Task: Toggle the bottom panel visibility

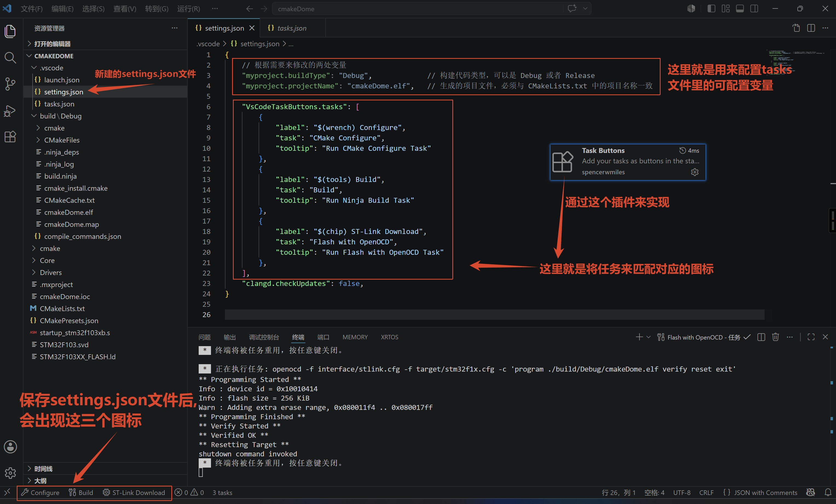Action: [740, 8]
